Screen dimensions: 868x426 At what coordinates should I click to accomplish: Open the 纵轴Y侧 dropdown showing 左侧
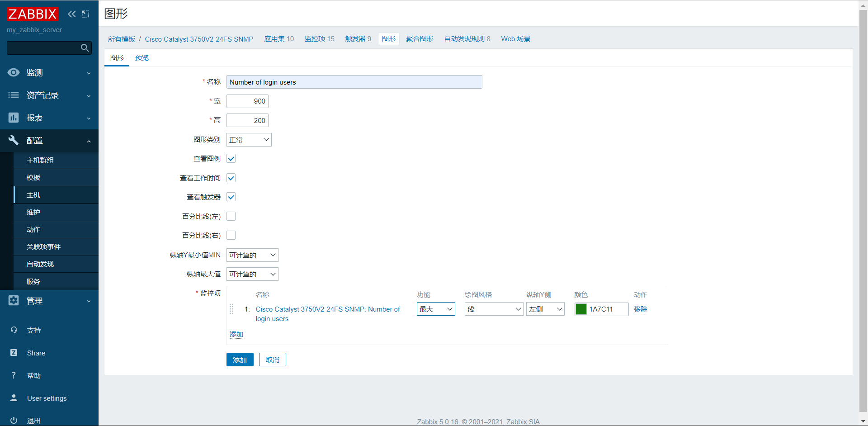[545, 309]
